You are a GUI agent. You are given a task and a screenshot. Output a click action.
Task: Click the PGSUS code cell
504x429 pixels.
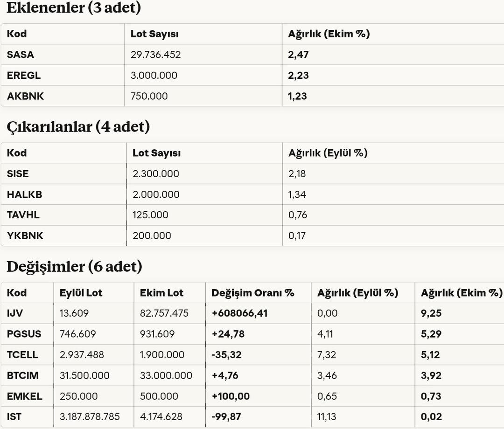pyautogui.click(x=24, y=334)
